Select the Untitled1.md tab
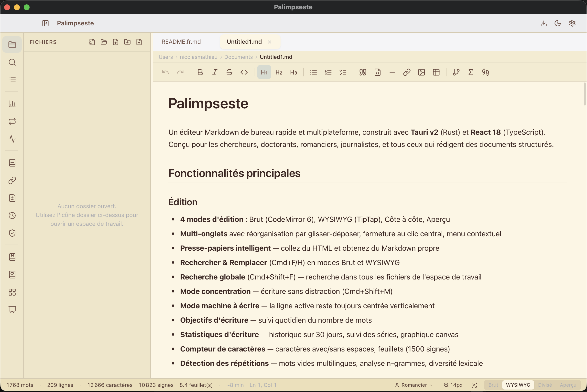 (x=244, y=42)
